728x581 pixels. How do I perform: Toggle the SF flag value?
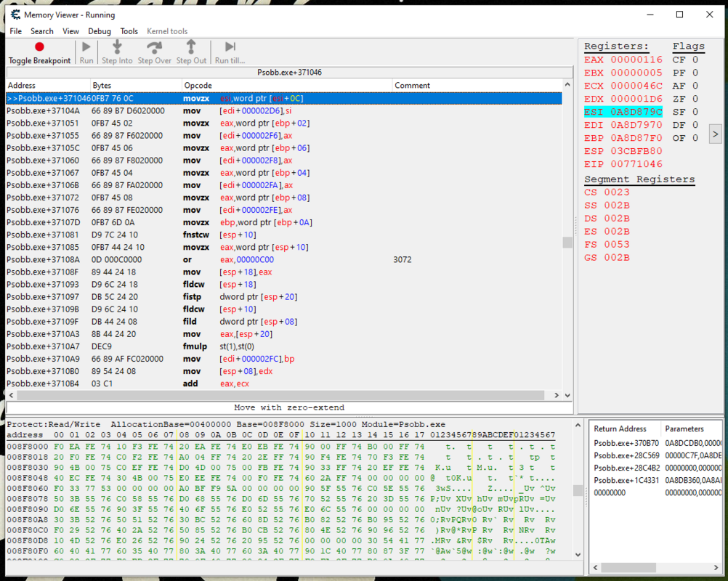click(695, 112)
